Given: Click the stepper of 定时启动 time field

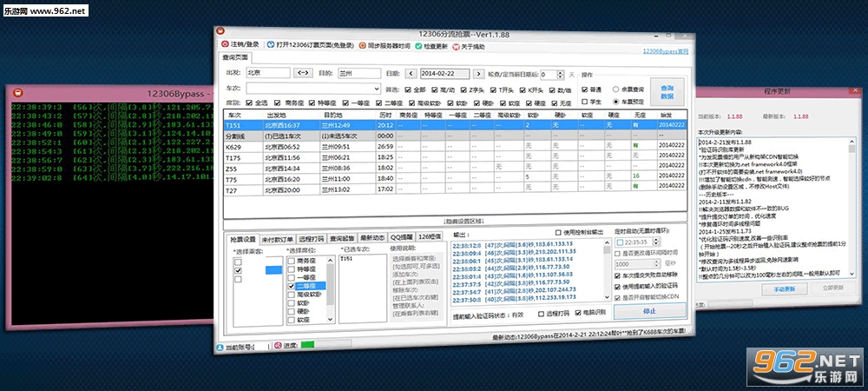Looking at the screenshot, I should [656, 242].
